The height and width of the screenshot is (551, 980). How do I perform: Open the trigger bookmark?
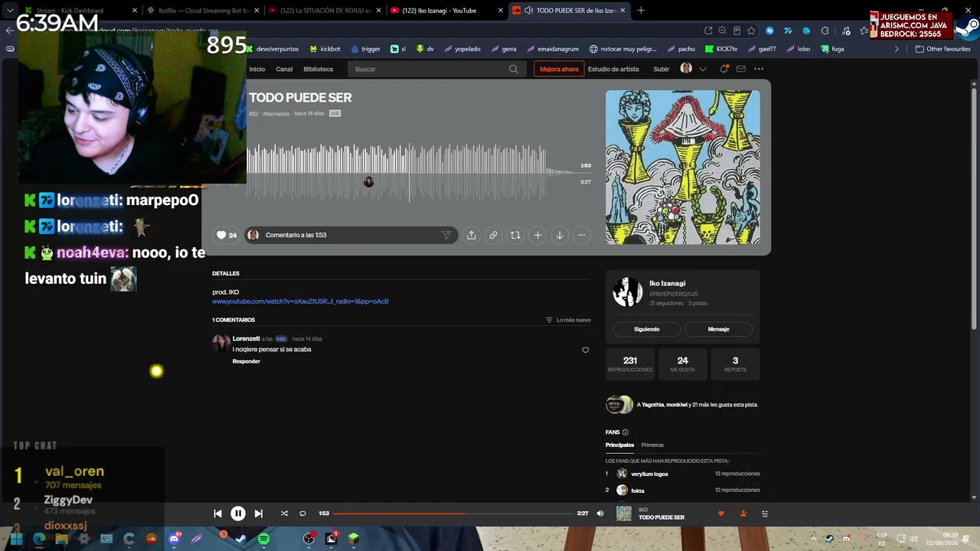(365, 49)
